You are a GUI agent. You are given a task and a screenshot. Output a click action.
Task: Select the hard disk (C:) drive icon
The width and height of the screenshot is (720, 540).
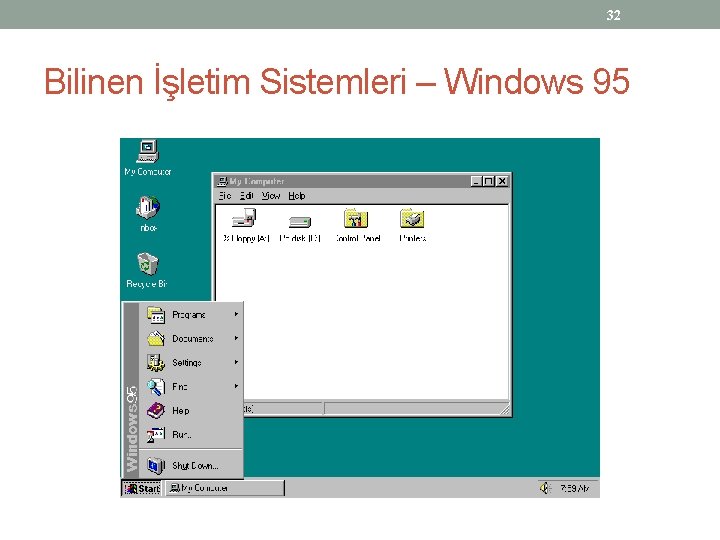(x=300, y=222)
